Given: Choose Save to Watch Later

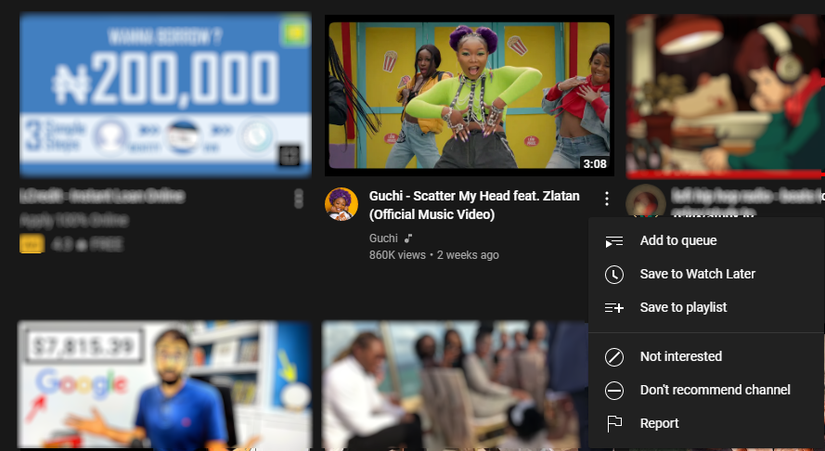Looking at the screenshot, I should point(706,274).
